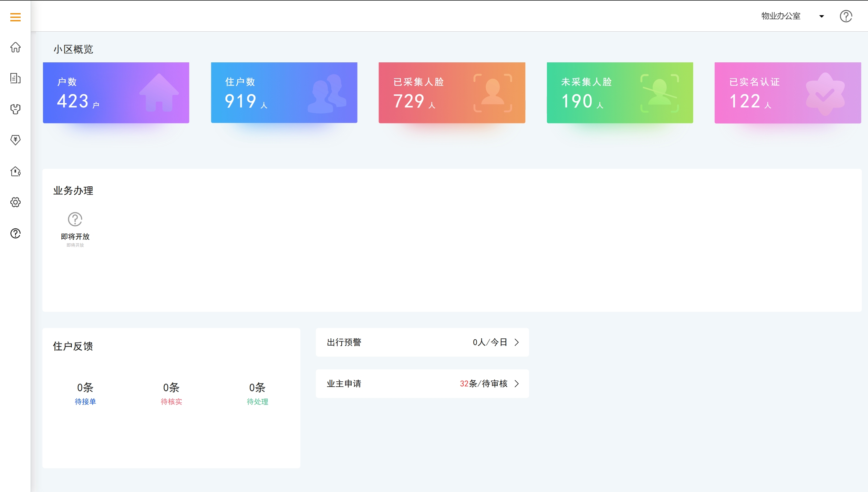The width and height of the screenshot is (868, 492).
Task: Click the 业务办理 heading
Action: 73,191
